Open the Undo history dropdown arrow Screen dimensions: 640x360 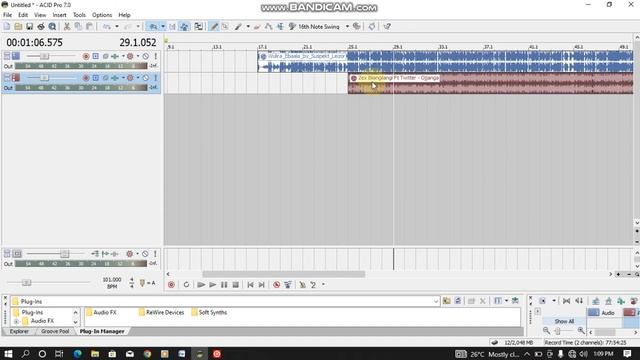117,27
